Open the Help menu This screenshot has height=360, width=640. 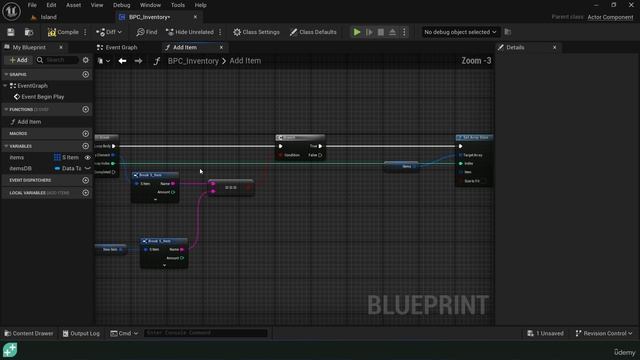click(200, 5)
